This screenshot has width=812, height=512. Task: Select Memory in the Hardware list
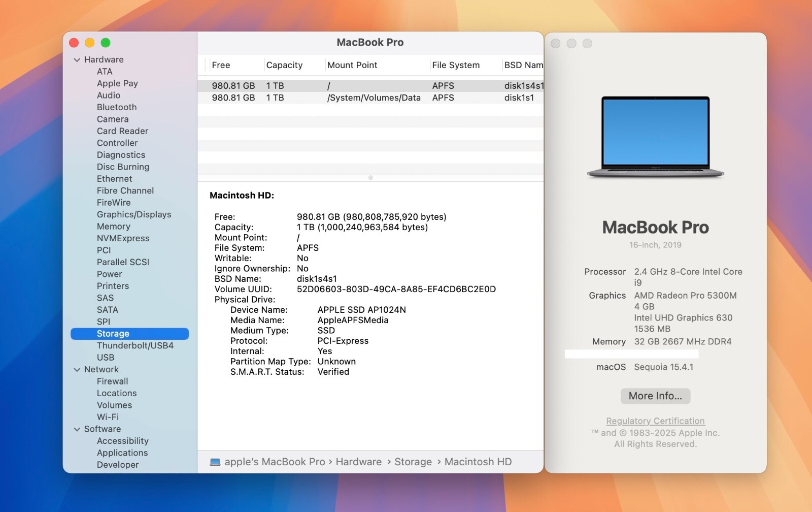click(x=114, y=227)
